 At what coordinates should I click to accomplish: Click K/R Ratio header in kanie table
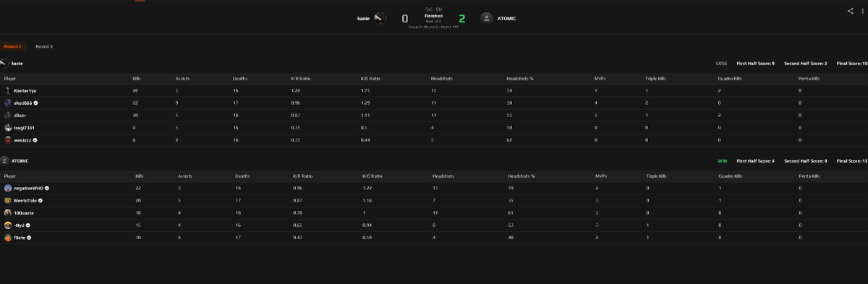(x=301, y=78)
